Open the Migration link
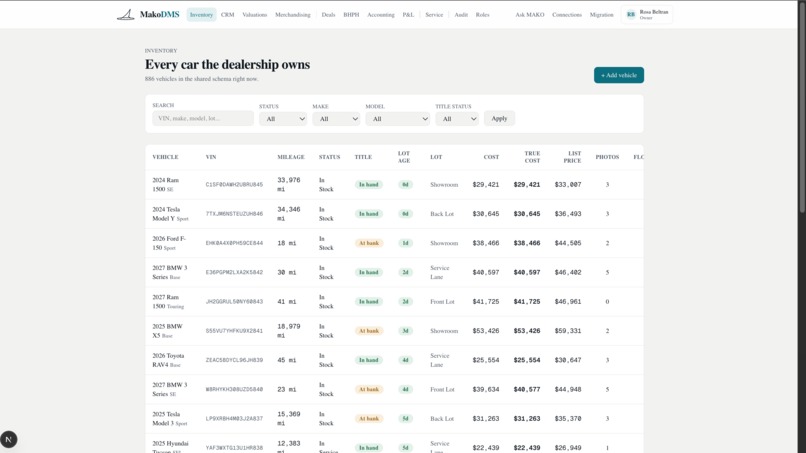Image resolution: width=806 pixels, height=453 pixels. click(601, 15)
